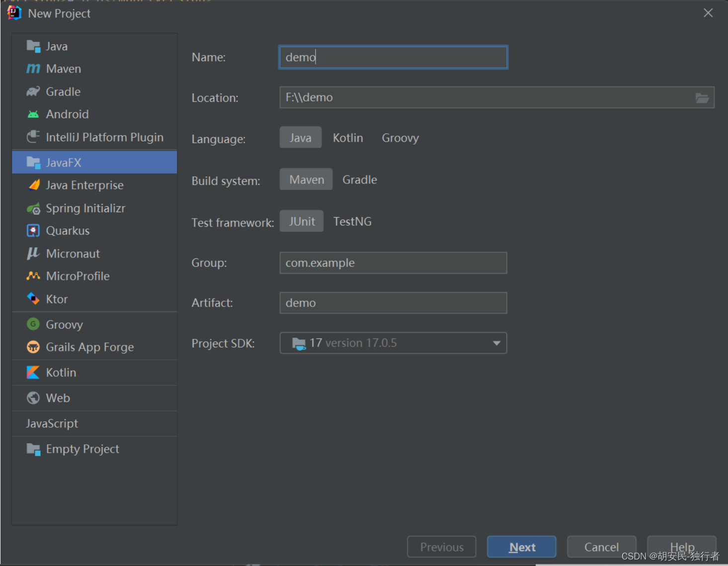The height and width of the screenshot is (566, 728).
Task: Choose the Maven 'm' icon in sidebar
Action: click(x=33, y=69)
